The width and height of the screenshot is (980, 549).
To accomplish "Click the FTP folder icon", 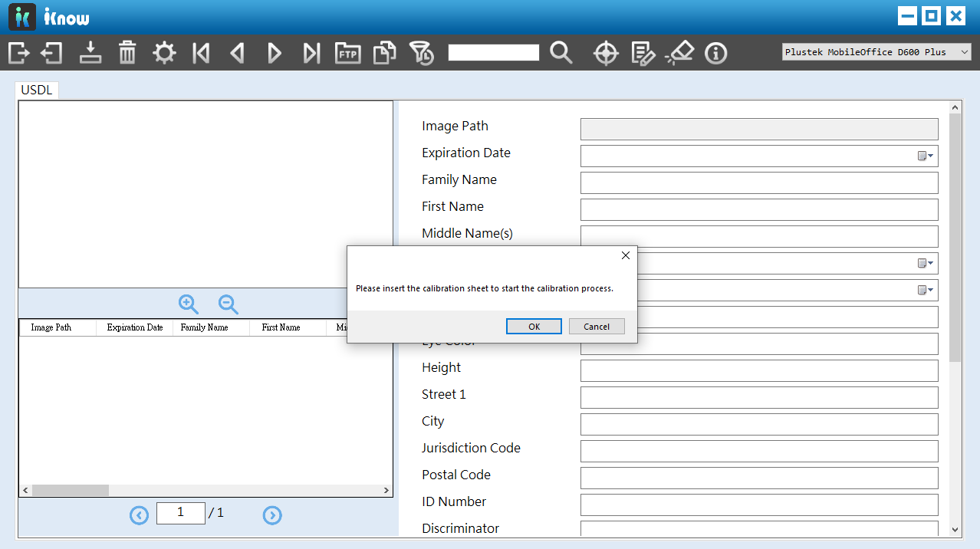I will pyautogui.click(x=348, y=53).
